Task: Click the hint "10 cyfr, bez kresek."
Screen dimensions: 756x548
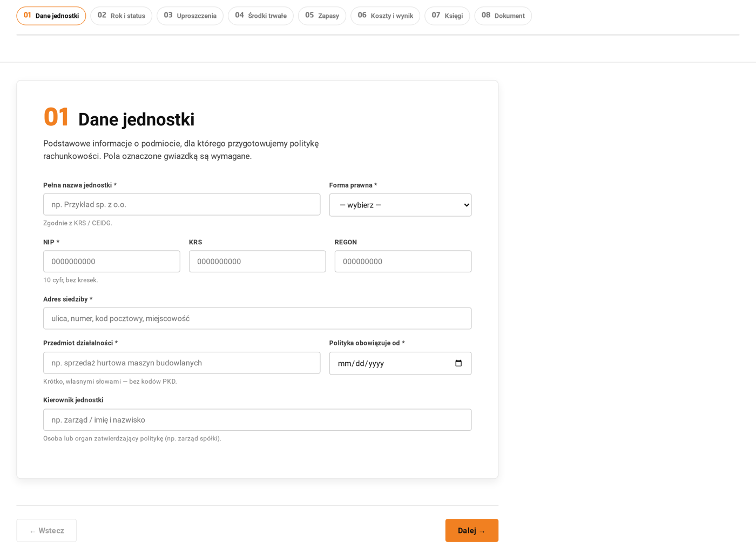Action: [71, 280]
